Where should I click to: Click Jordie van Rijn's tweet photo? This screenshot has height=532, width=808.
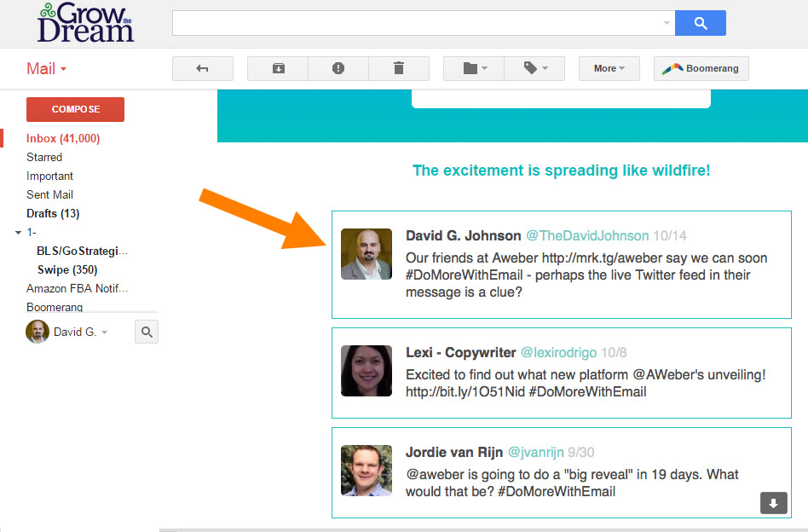[366, 471]
